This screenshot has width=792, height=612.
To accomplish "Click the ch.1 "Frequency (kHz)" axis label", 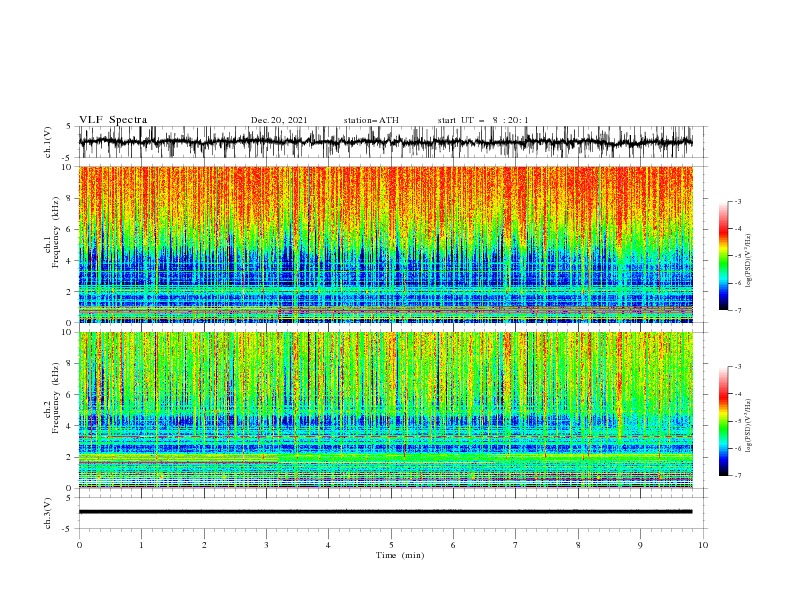I will [x=55, y=232].
